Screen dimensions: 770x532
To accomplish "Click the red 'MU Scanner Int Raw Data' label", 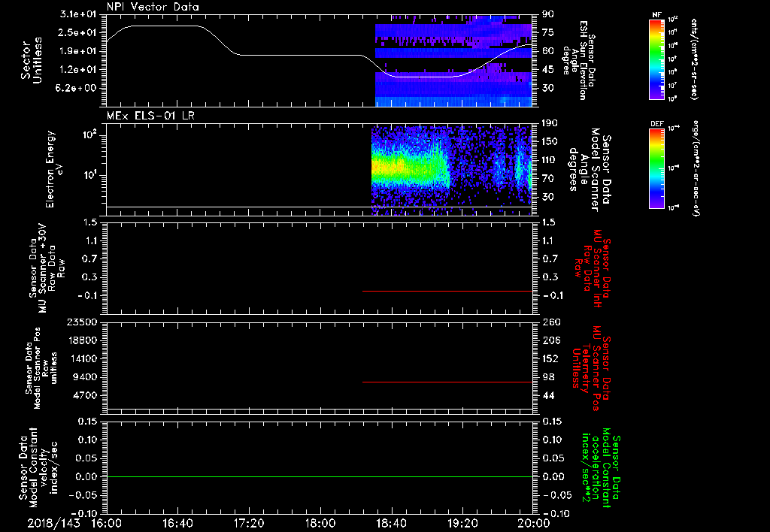I will click(x=593, y=268).
